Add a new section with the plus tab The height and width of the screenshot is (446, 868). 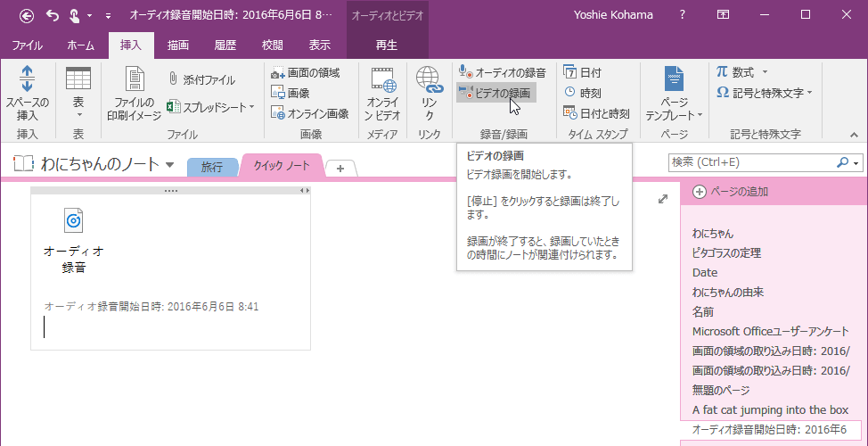pos(340,169)
